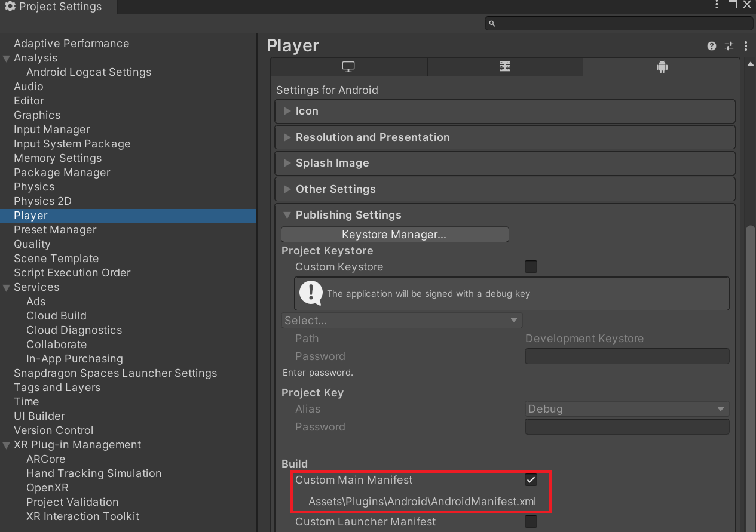
Task: Open Preset Manager settings
Action: [55, 230]
